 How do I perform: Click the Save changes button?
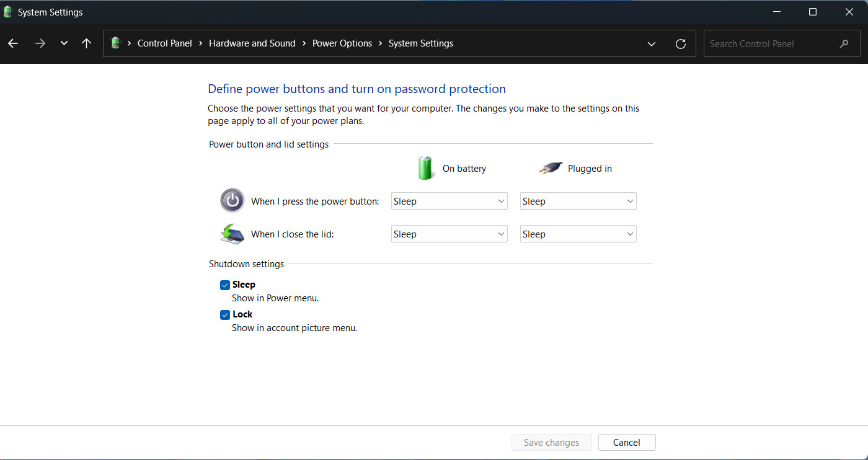point(552,443)
